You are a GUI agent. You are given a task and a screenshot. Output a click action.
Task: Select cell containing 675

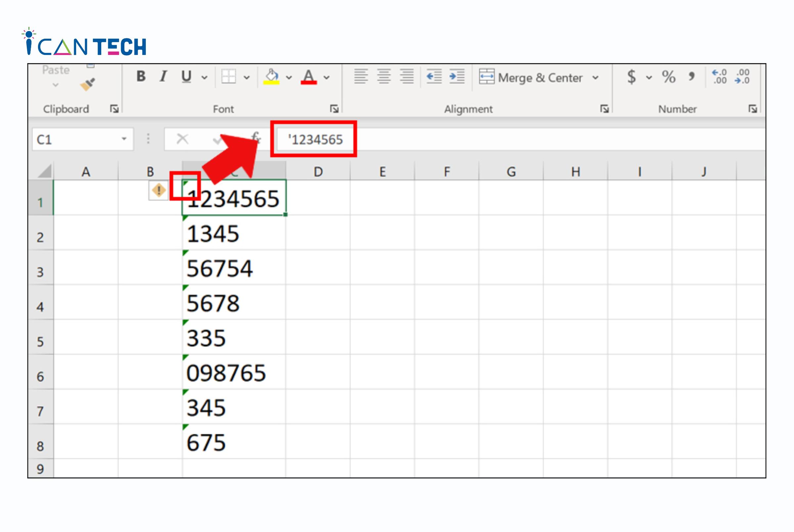pos(234,442)
